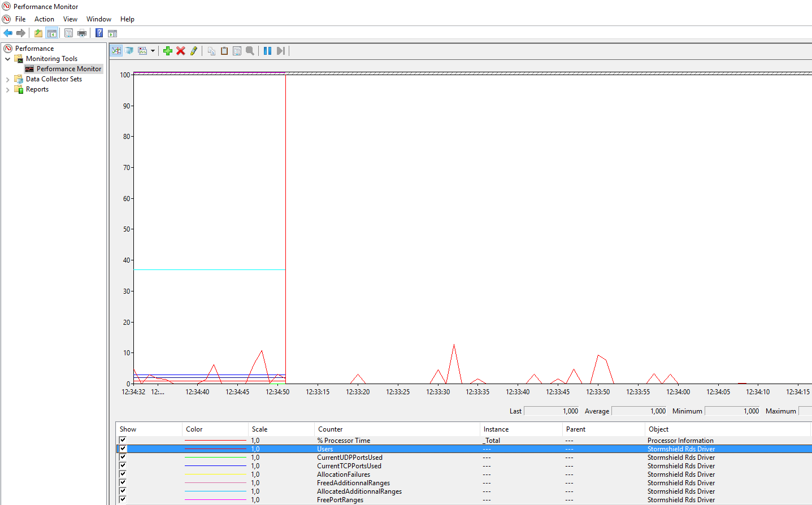This screenshot has width=812, height=505.
Task: Click the View Current Activity icon
Action: [x=116, y=51]
